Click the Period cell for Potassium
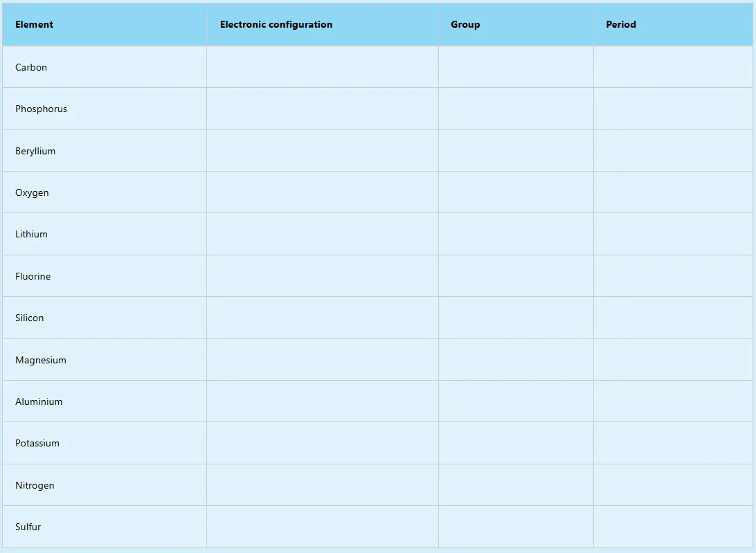Image resolution: width=756 pixels, height=553 pixels. 673,443
